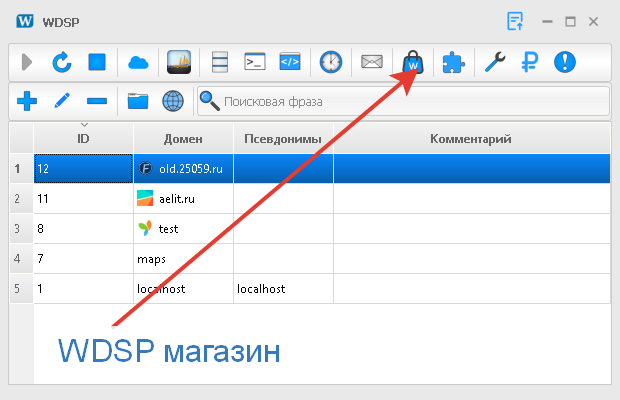The width and height of the screenshot is (620, 400).
Task: Click the 'Псевдонимы' column header
Action: pos(283,139)
